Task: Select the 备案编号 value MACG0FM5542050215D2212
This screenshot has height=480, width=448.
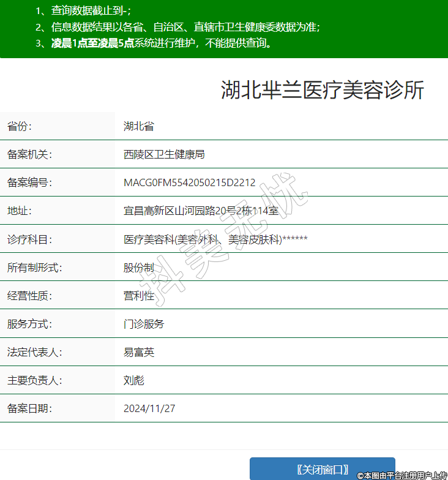Action: tap(189, 183)
